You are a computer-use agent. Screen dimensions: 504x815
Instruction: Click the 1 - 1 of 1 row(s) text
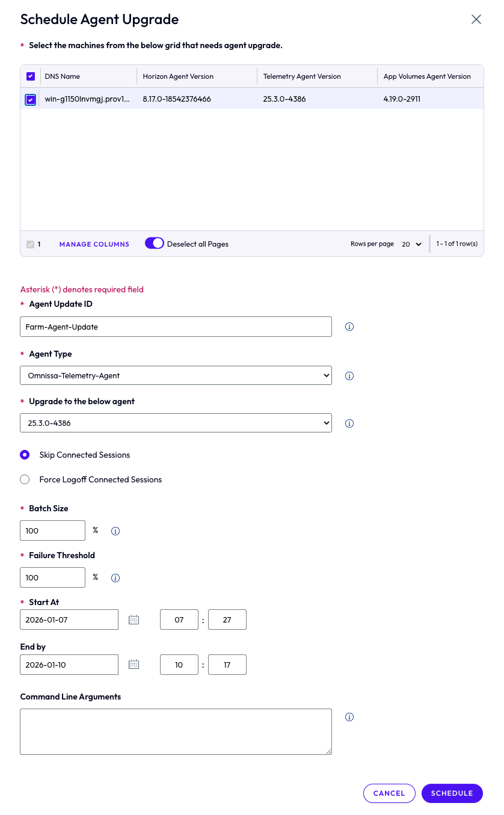457,244
